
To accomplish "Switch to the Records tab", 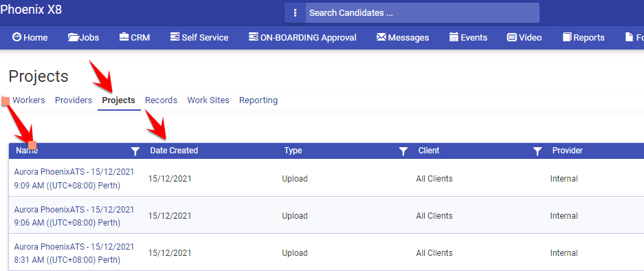I will click(161, 100).
